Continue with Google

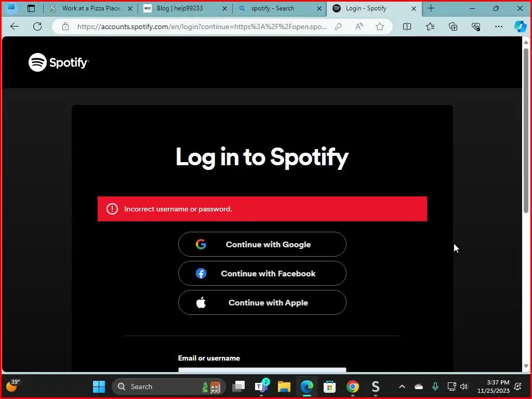(x=262, y=244)
